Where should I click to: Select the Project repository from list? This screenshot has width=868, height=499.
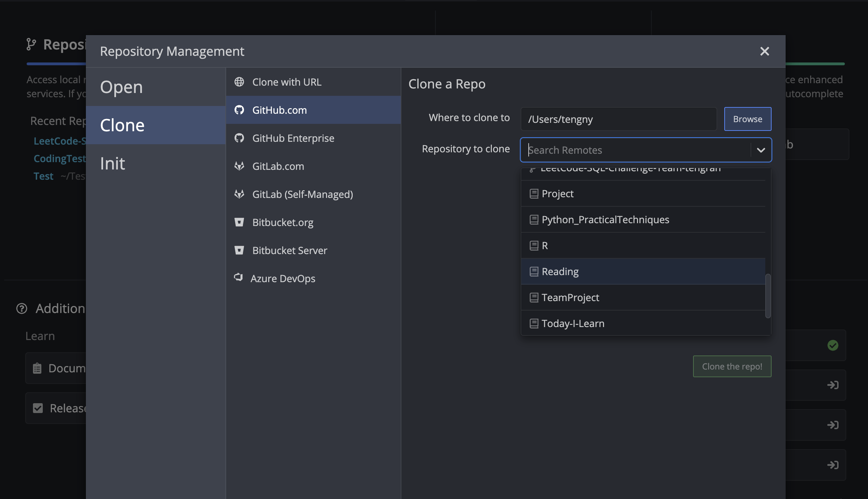(643, 193)
